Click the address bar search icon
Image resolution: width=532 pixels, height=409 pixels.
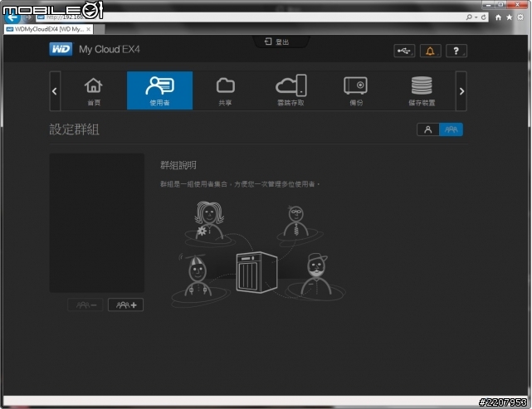click(469, 17)
